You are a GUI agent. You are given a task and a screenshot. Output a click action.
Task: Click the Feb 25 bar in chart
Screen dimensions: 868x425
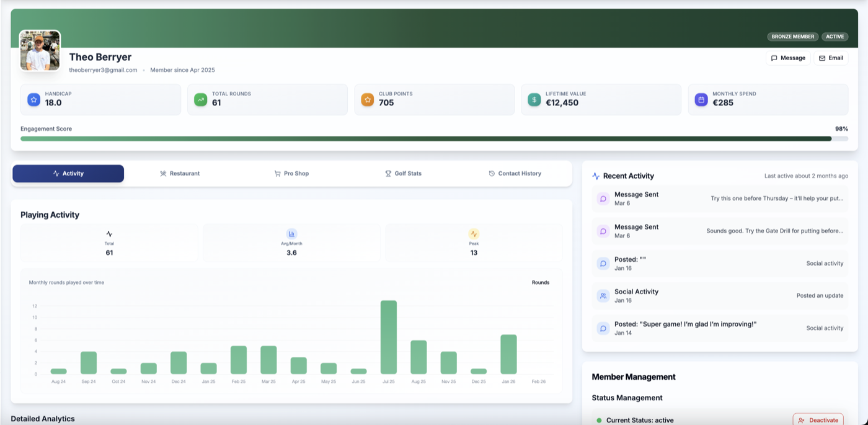pos(239,360)
